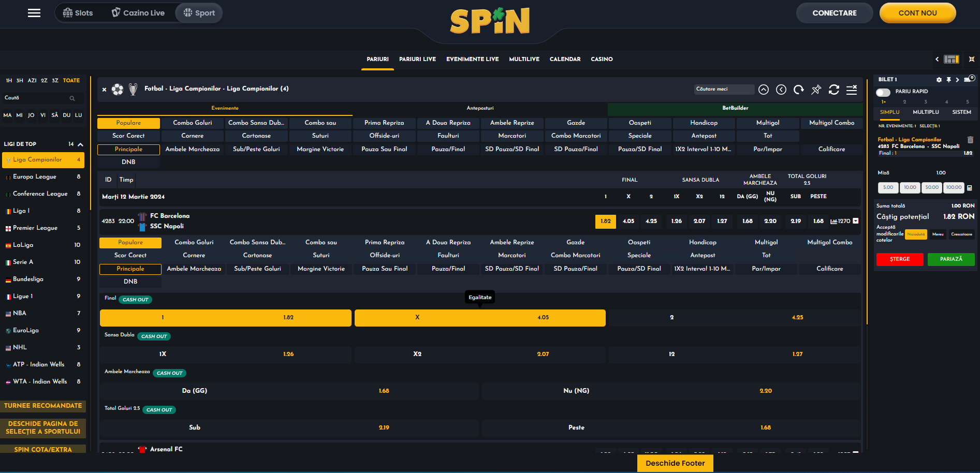The image size is (980, 473).
Task: Switch to the Antepost events tab
Action: [480, 109]
